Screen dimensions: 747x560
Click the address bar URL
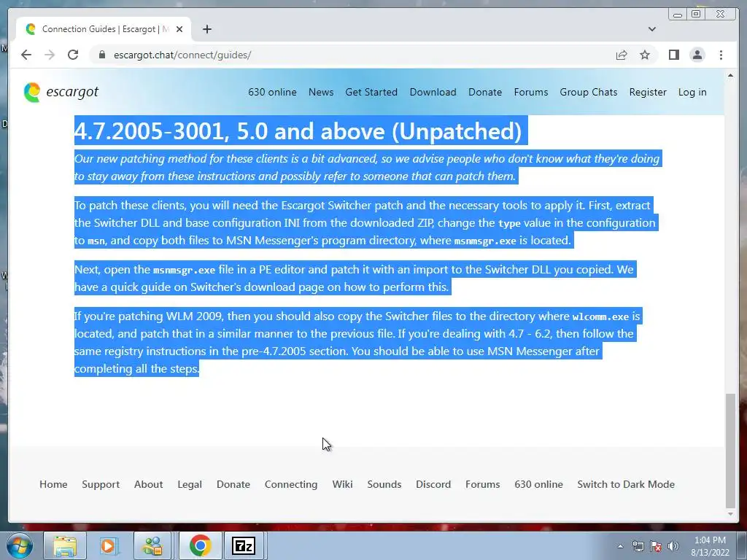(182, 55)
